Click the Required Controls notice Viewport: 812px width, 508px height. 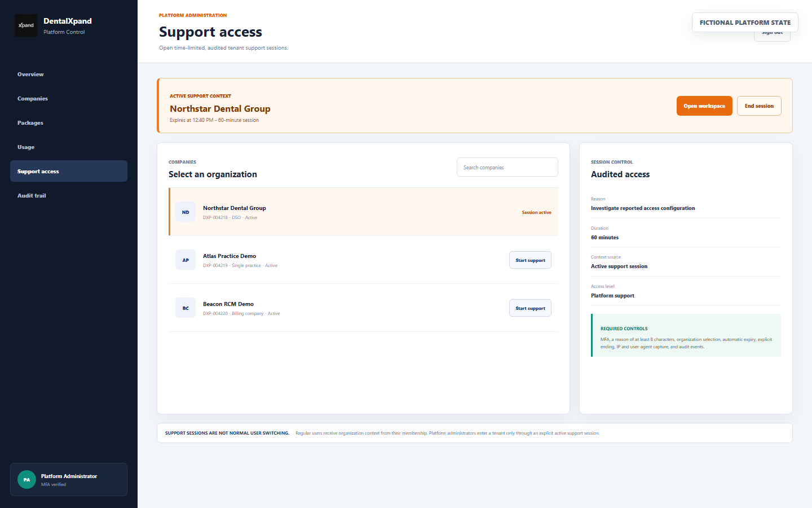(x=686, y=335)
